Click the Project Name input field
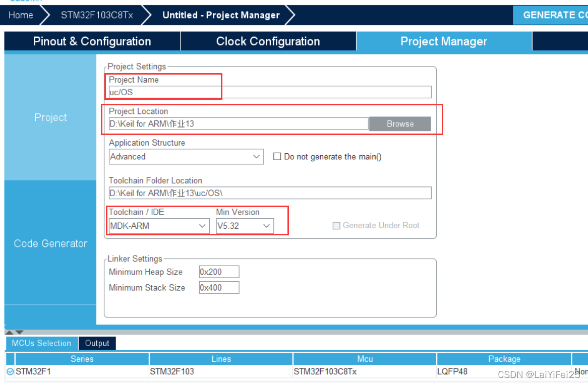The image size is (588, 383). click(270, 92)
